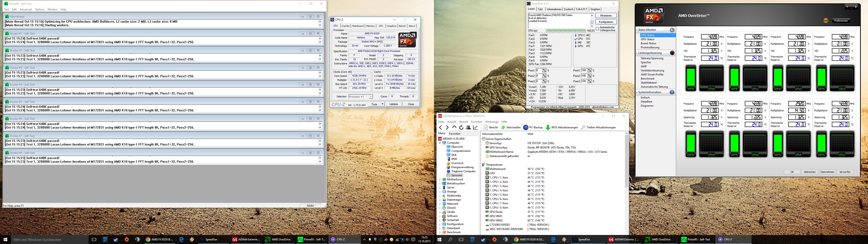868x244 pixels.
Task: Click the AIDA64 back arrow
Action: [x=440, y=128]
